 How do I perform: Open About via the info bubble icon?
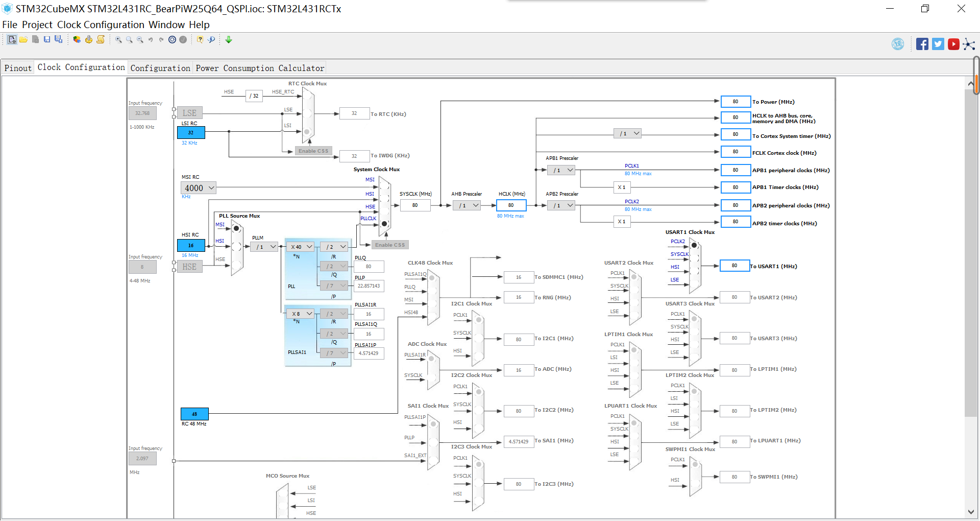[x=211, y=39]
